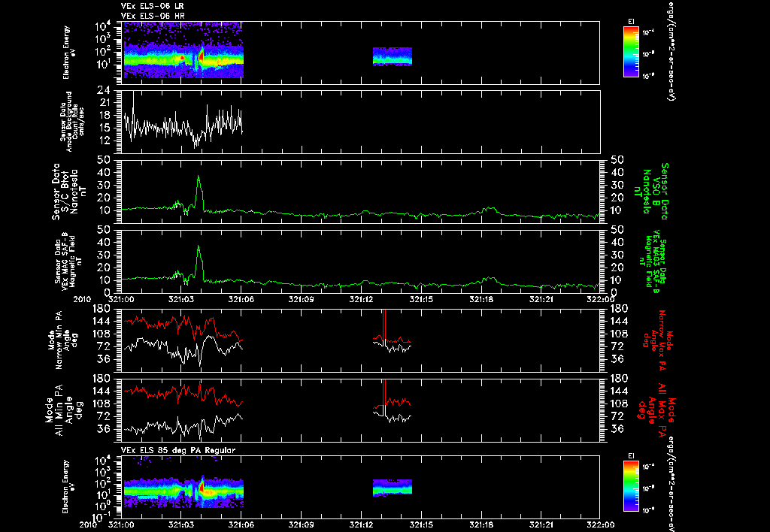Click the '24' tick on count rate axis
This screenshot has height=532, width=770.
click(104, 90)
